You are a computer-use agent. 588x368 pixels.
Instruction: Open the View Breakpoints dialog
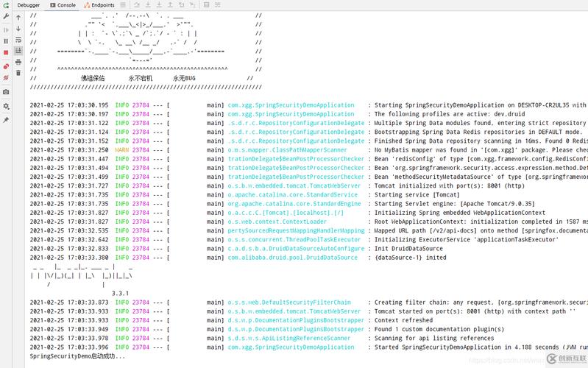tap(6, 66)
